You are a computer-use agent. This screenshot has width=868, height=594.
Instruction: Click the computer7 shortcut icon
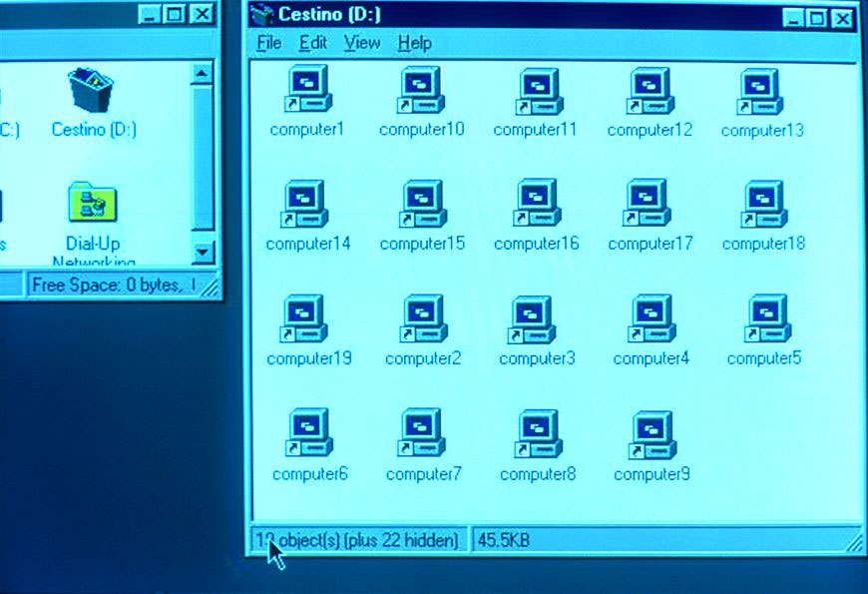pyautogui.click(x=421, y=432)
